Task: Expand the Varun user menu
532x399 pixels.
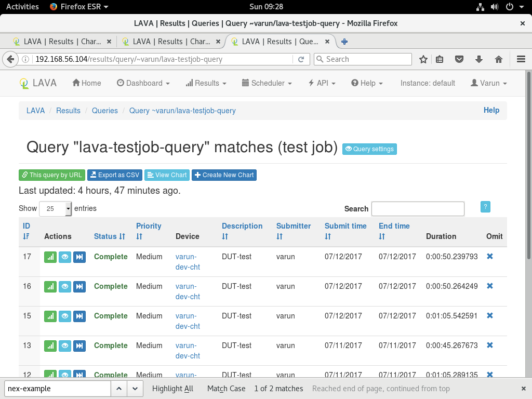Action: click(488, 83)
